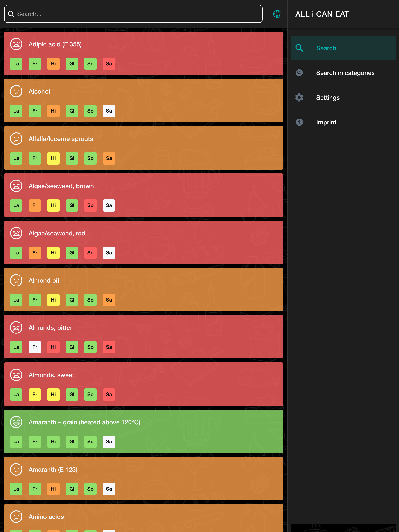The image size is (399, 532).
Task: Click the face icon for Algae/seaweed, brown
Action: pos(16,186)
